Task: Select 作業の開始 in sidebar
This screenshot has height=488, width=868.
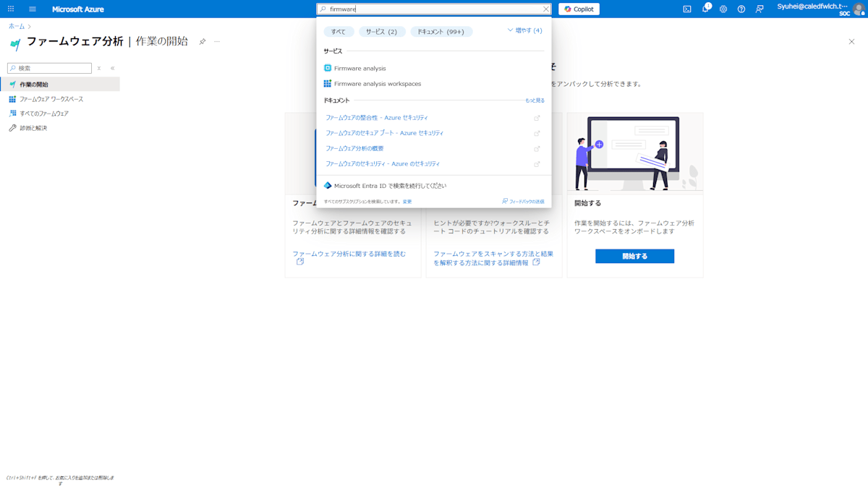Action: (x=60, y=85)
